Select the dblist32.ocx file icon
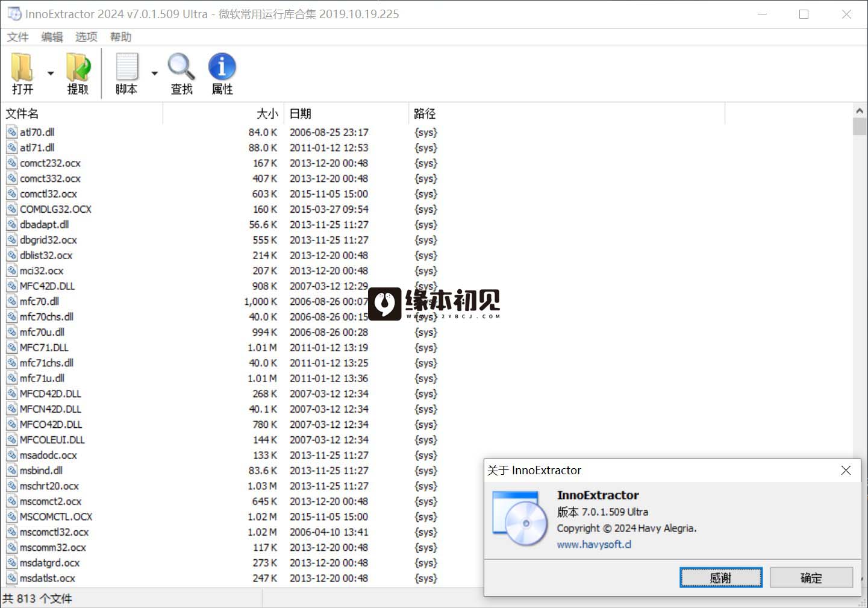Screen dimensions: 868x608 coord(12,254)
